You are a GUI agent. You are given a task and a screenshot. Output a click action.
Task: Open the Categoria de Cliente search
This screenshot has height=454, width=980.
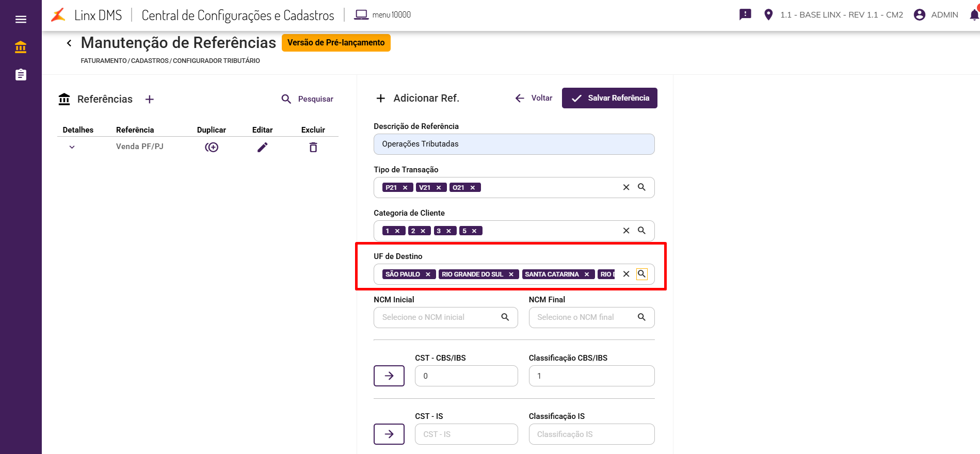tap(641, 231)
